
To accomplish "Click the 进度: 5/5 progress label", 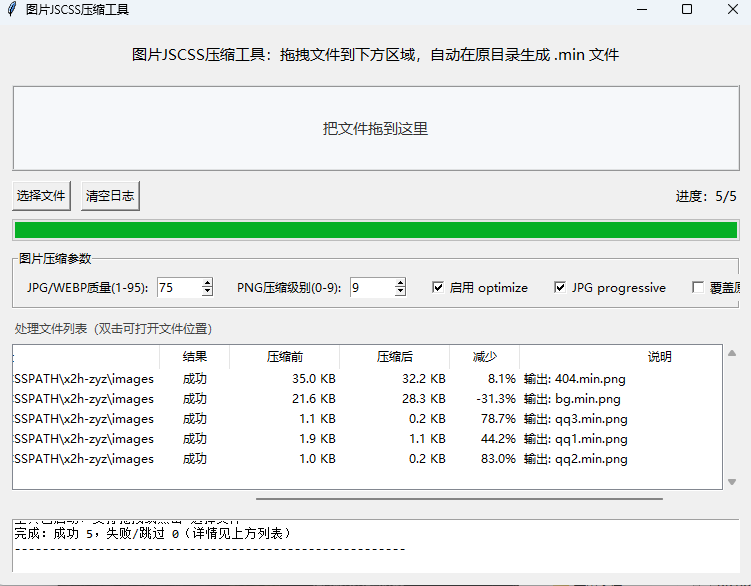I will point(706,196).
